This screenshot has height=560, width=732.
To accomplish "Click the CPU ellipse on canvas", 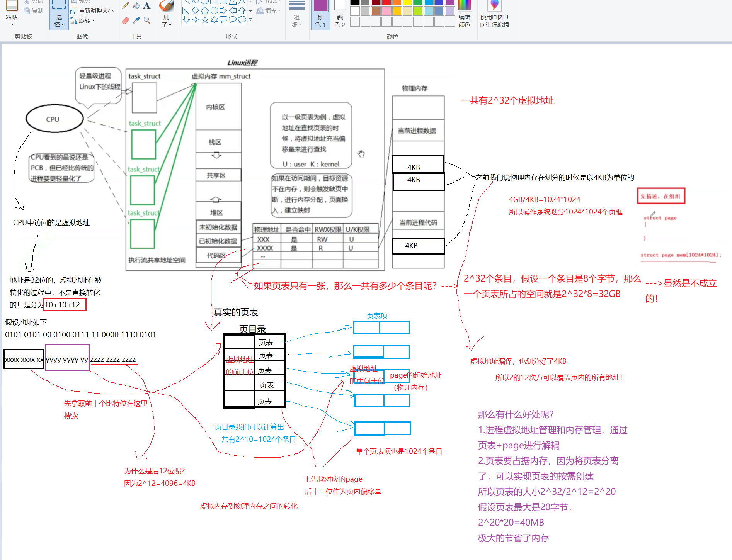I will [x=54, y=119].
